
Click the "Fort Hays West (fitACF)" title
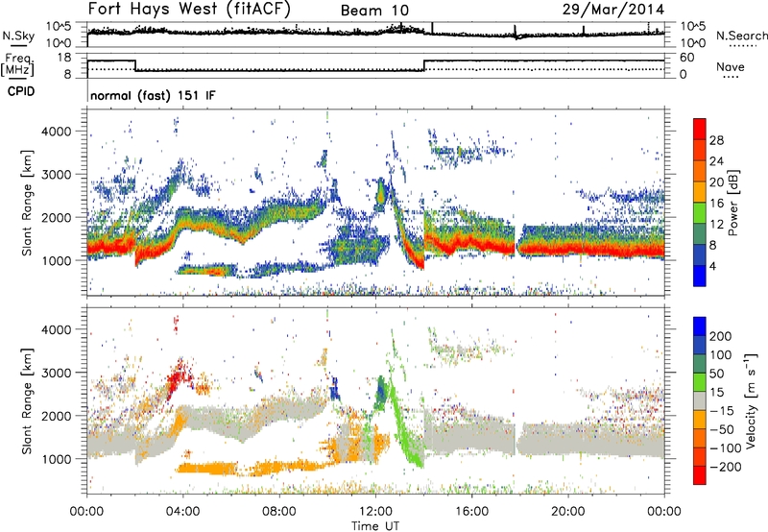point(189,9)
